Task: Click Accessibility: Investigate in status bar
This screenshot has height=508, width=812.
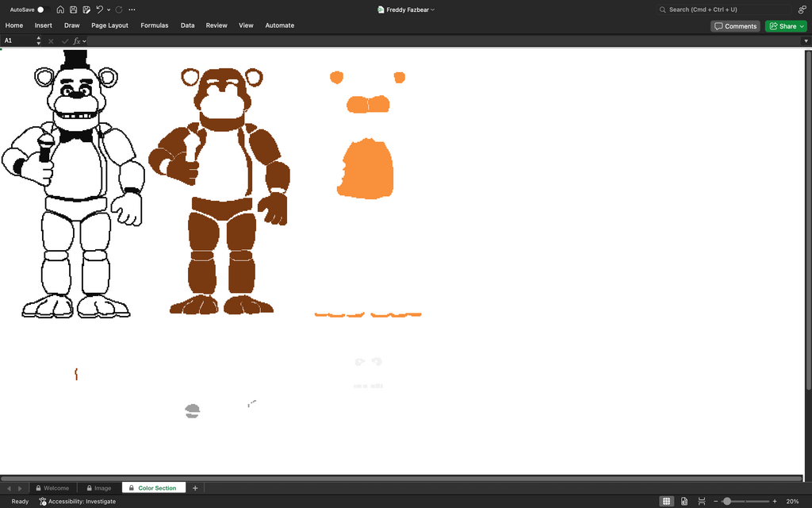Action: tap(77, 502)
